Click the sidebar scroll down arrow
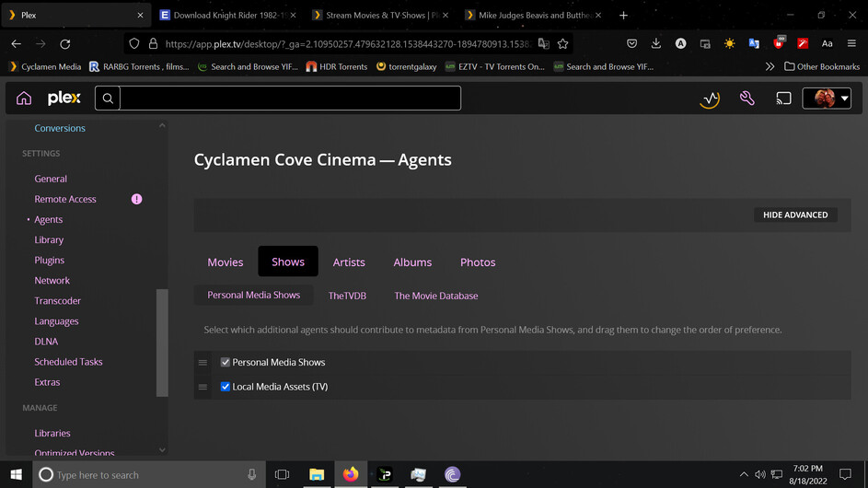The height and width of the screenshot is (488, 868). [x=162, y=450]
